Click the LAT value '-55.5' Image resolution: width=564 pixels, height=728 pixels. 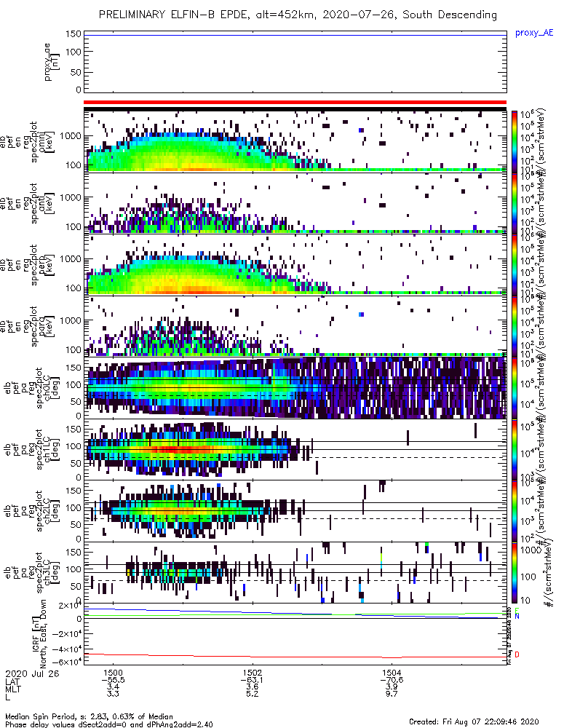[x=113, y=680]
